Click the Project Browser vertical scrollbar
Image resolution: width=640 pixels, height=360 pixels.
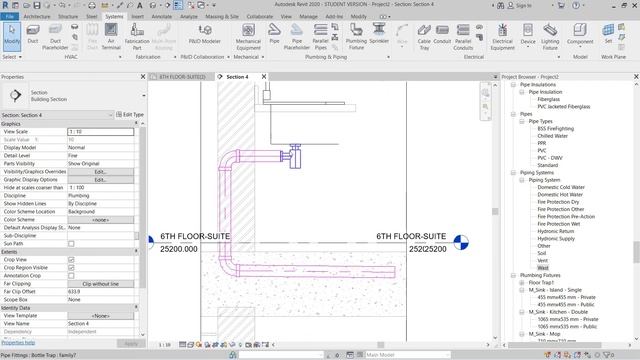[636, 252]
